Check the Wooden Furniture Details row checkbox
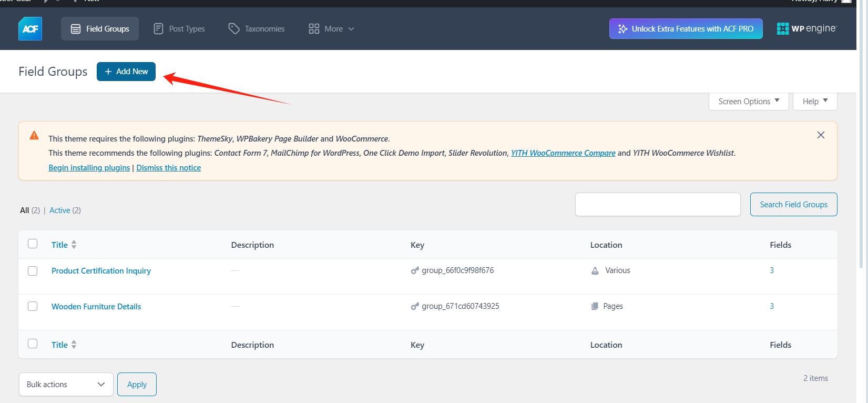Screen dimensions: 868x403 pos(33,306)
